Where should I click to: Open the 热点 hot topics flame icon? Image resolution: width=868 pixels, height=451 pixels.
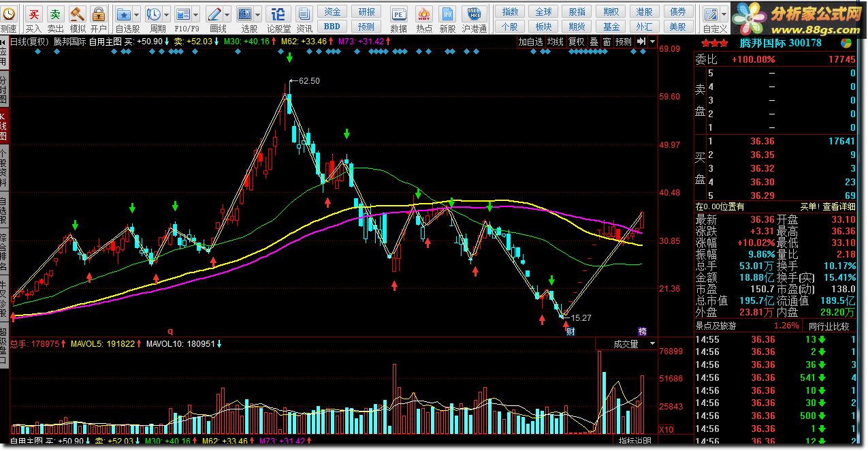(x=424, y=14)
